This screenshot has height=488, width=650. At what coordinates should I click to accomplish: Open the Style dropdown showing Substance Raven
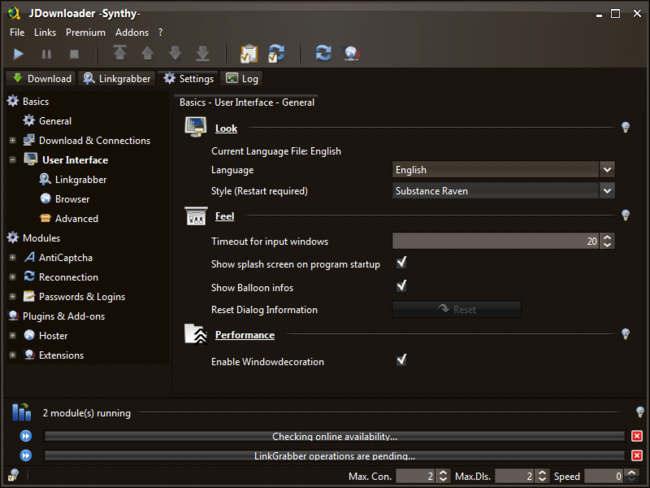[x=607, y=191]
